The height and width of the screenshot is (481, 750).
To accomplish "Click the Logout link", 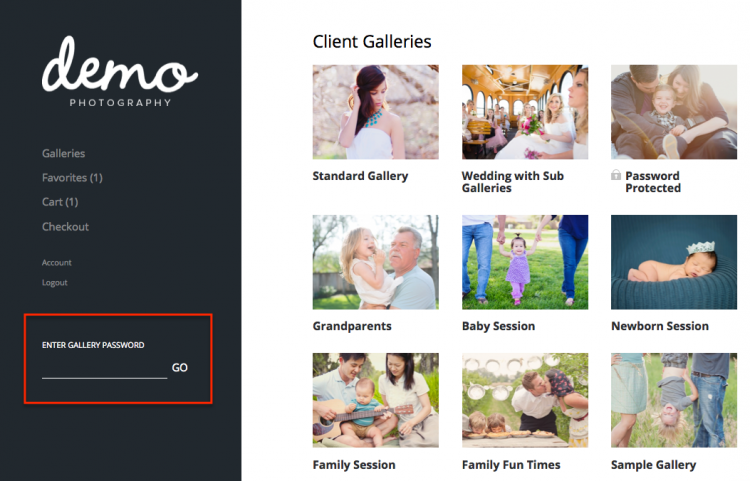I will coord(55,283).
